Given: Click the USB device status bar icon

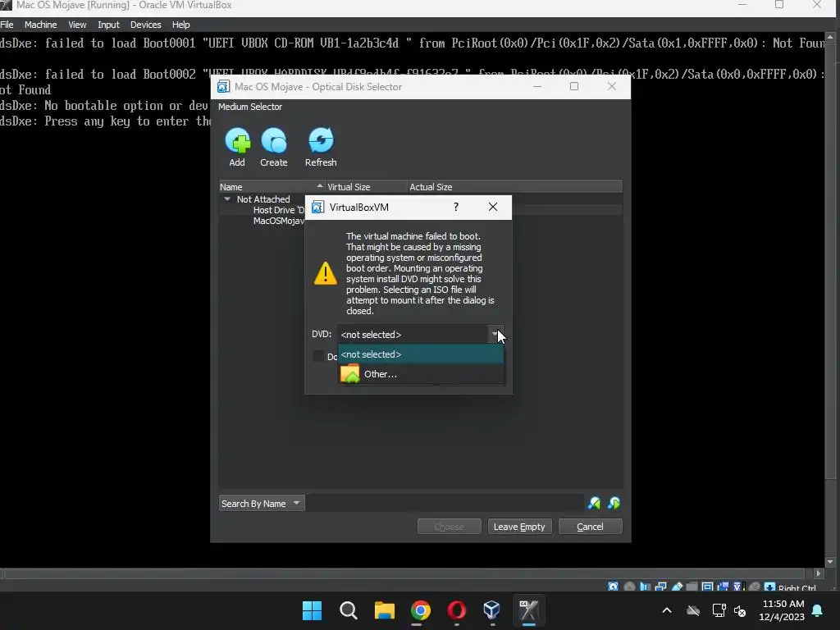Looking at the screenshot, I should pos(677,587).
